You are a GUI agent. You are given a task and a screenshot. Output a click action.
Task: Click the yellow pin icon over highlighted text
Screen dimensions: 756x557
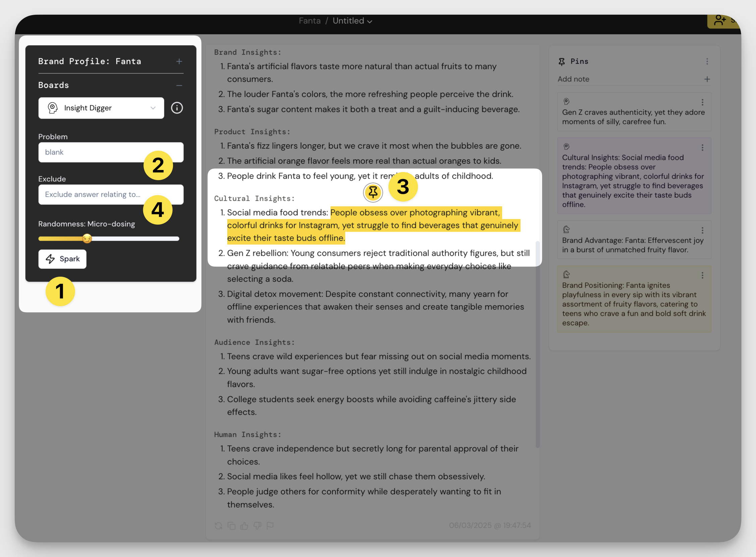pos(373,192)
